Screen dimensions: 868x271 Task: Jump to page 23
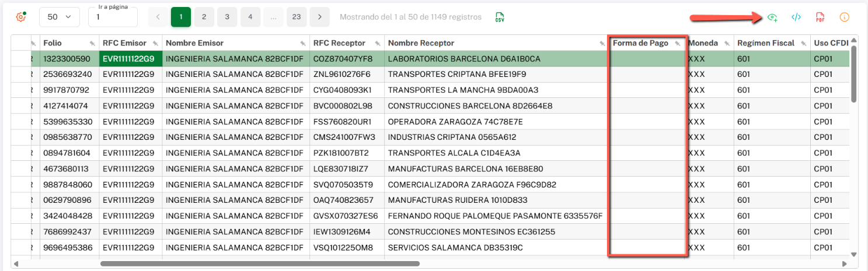tap(297, 17)
